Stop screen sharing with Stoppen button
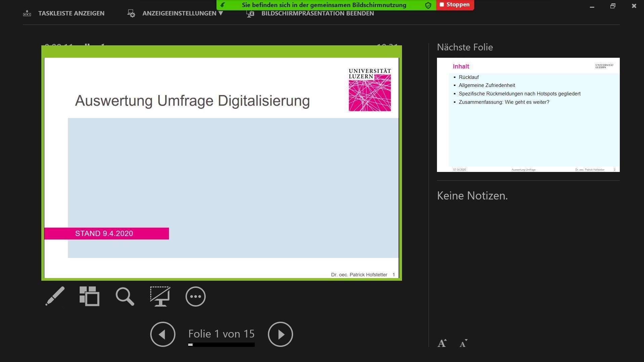Viewport: 644px width, 362px height. (455, 5)
